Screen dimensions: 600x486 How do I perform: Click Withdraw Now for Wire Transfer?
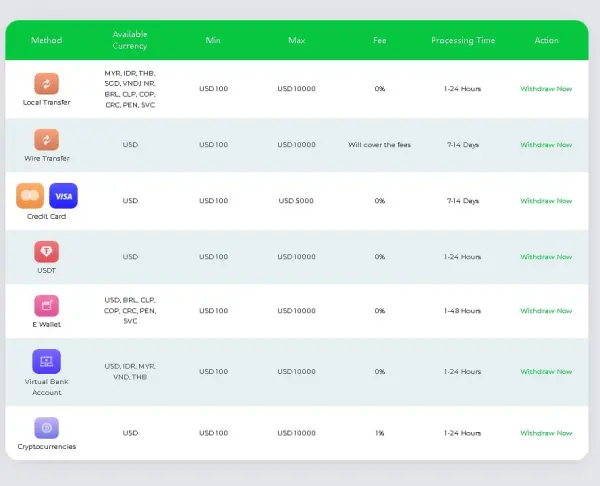546,145
